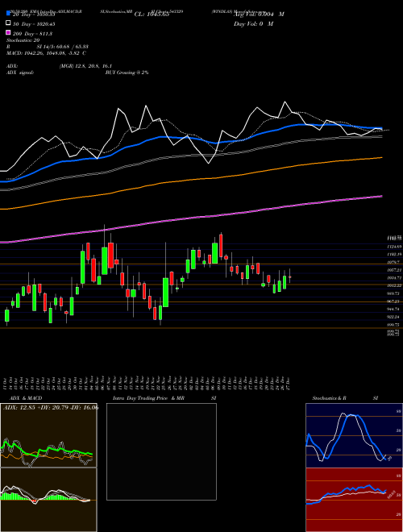Select the '200 Day = 811.3' legend text

tap(32, 34)
